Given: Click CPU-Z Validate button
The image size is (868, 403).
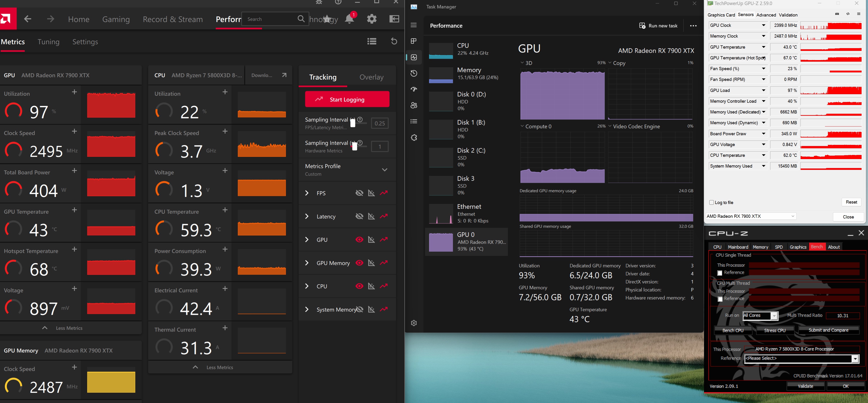Looking at the screenshot, I should click(805, 386).
